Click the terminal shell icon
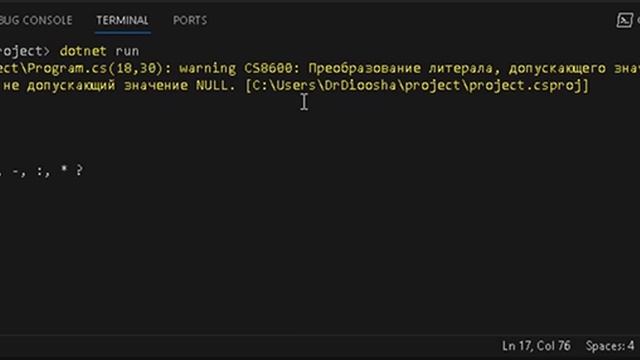 coord(624,20)
